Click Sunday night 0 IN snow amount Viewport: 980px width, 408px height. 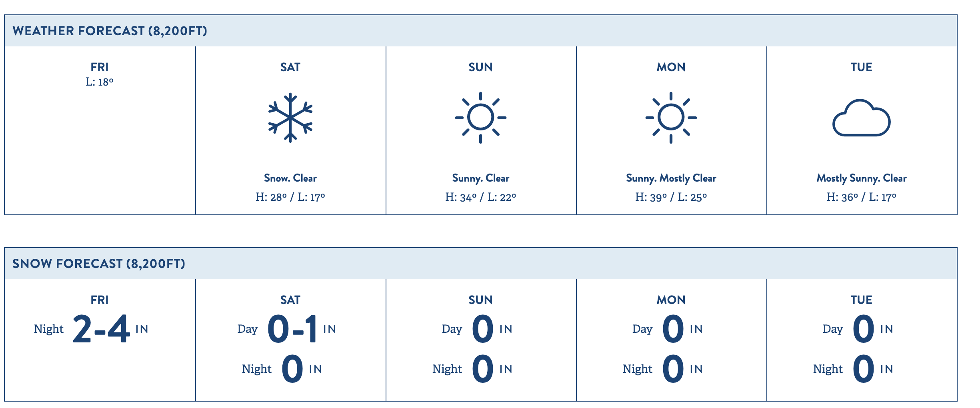tap(492, 369)
